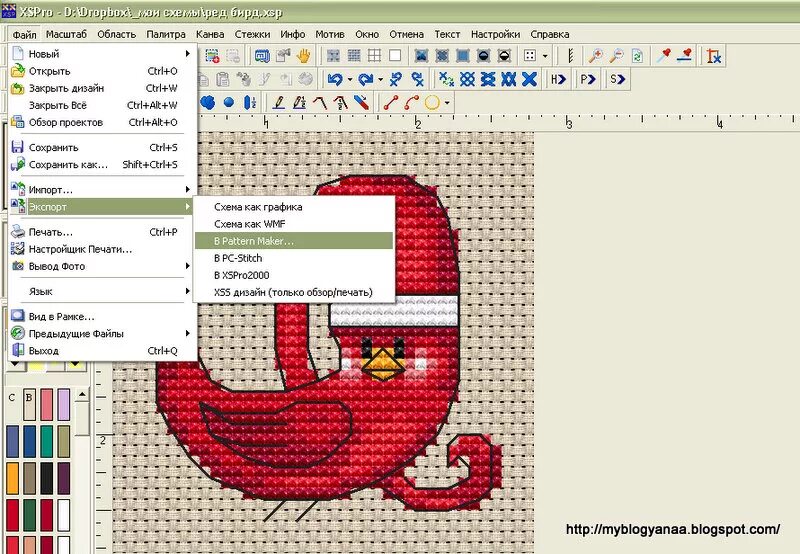Click the redo arrow icon
This screenshot has height=554, width=800.
[365, 79]
